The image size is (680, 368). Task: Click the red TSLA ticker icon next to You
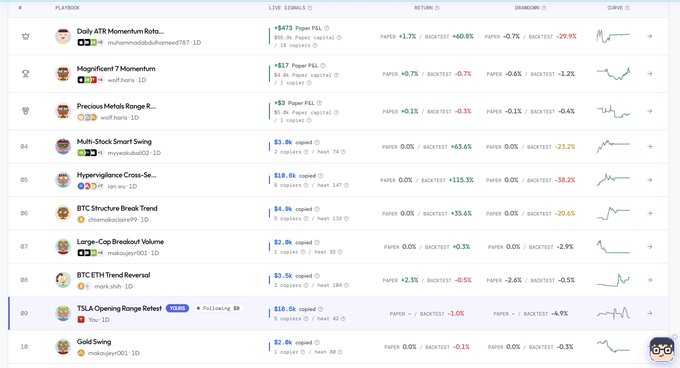tap(81, 319)
